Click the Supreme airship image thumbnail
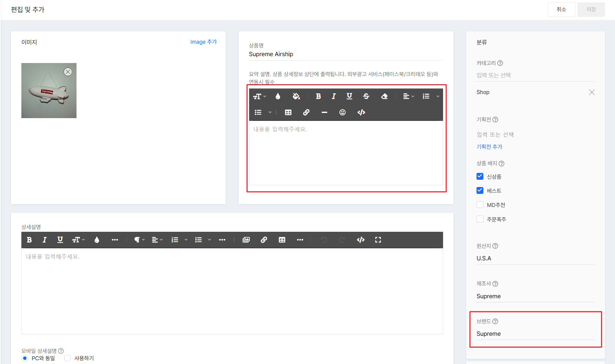This screenshot has height=364, width=615. tap(49, 91)
